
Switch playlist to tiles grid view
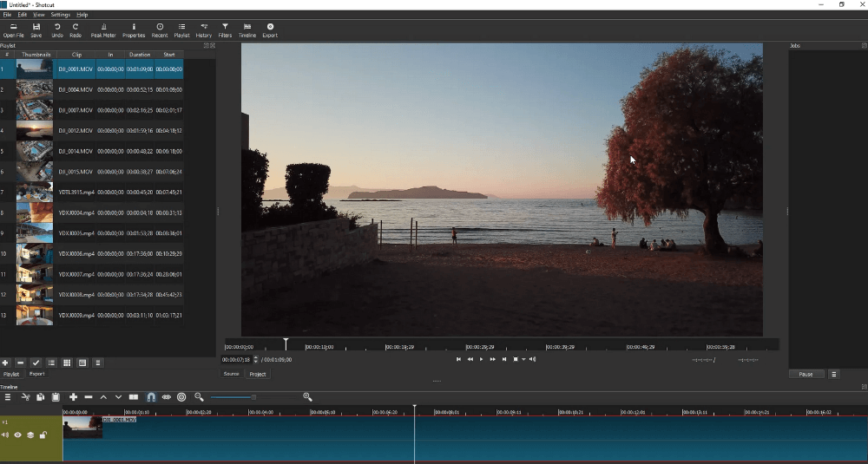[x=67, y=363]
